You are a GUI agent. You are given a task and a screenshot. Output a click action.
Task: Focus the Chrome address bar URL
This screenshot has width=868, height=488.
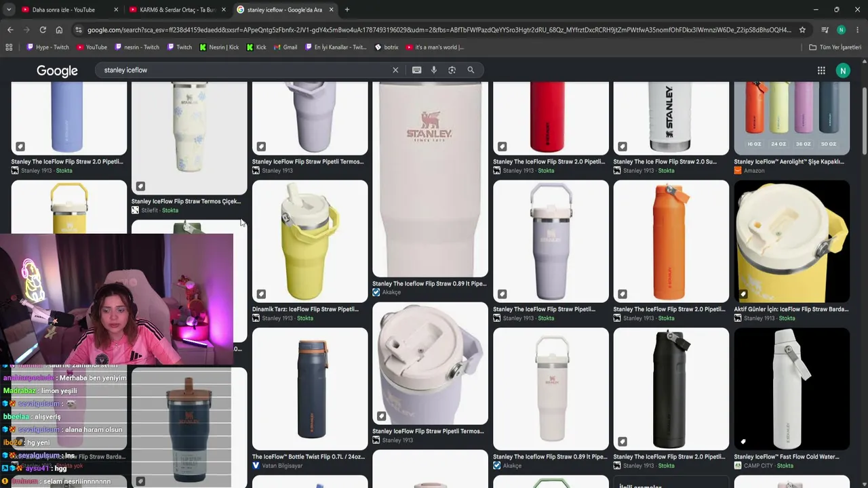(x=439, y=30)
